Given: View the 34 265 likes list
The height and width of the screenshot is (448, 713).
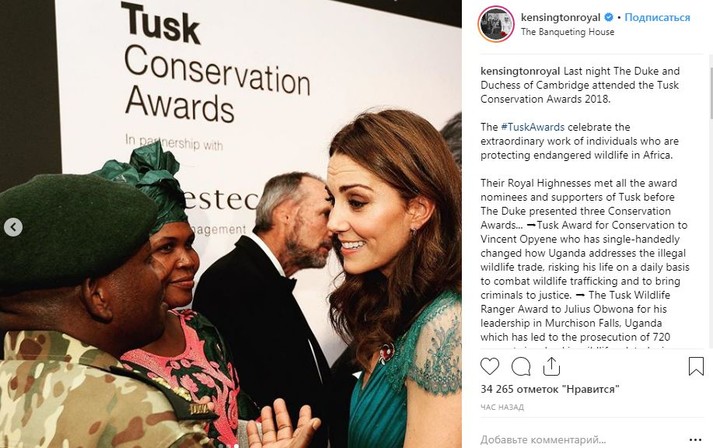Looking at the screenshot, I should coord(550,389).
